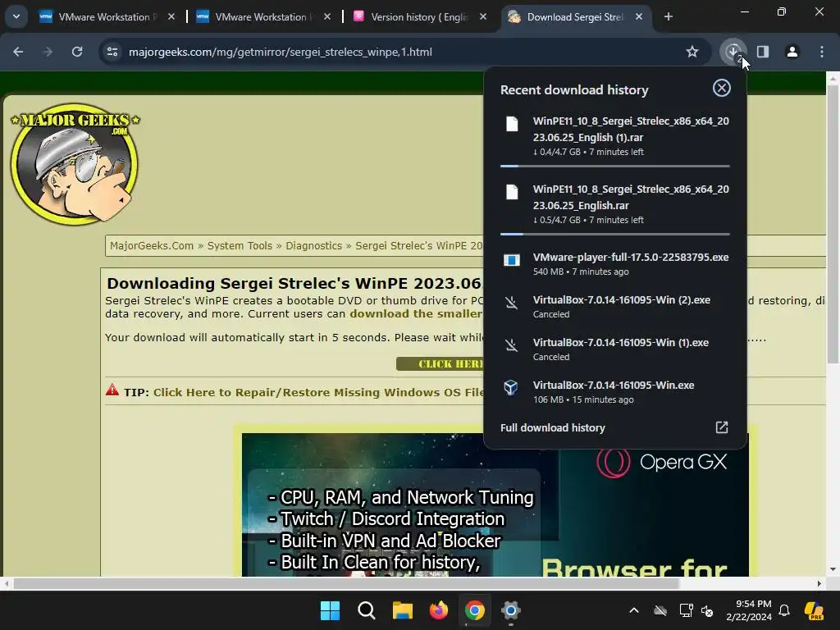Show hidden system tray icons chevron
Viewport: 840px width, 630px height.
coord(634,610)
